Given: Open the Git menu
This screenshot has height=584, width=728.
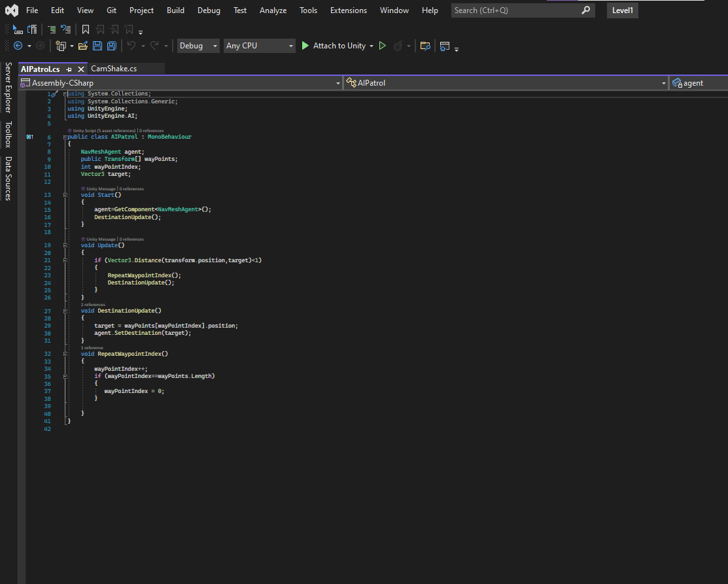Looking at the screenshot, I should [111, 10].
